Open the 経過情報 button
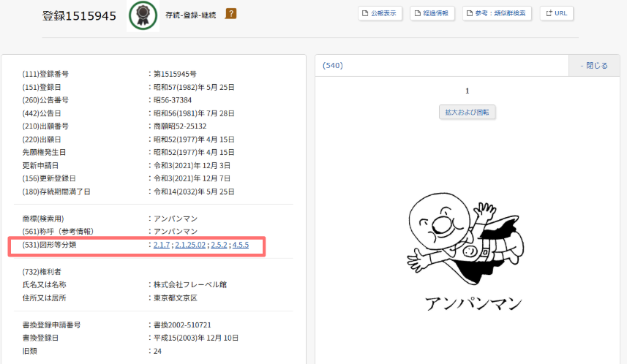The image size is (627, 364). pos(432,13)
